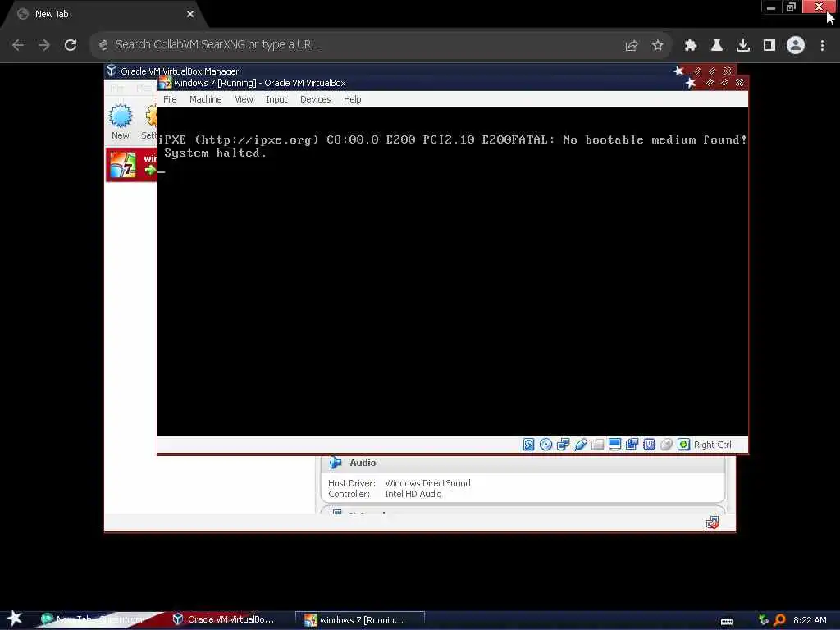Open the display settings indicator
Viewport: 840px width, 630px height.
(x=614, y=444)
